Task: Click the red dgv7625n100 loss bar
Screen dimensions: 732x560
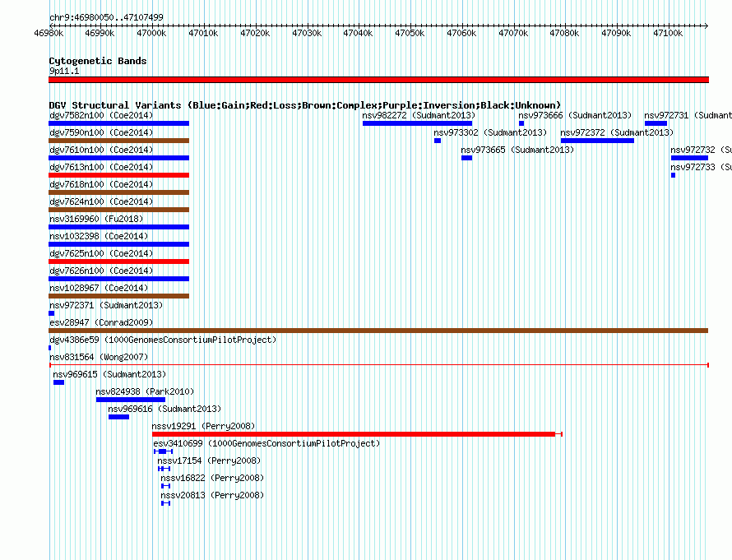Action: click(118, 261)
